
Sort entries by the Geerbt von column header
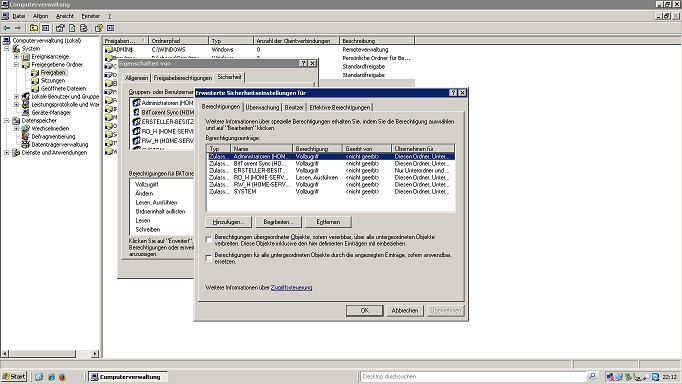tap(367, 149)
